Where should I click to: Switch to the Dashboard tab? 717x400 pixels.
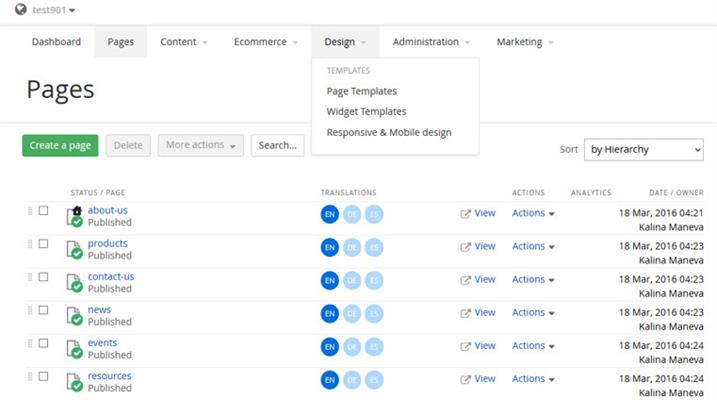(56, 42)
